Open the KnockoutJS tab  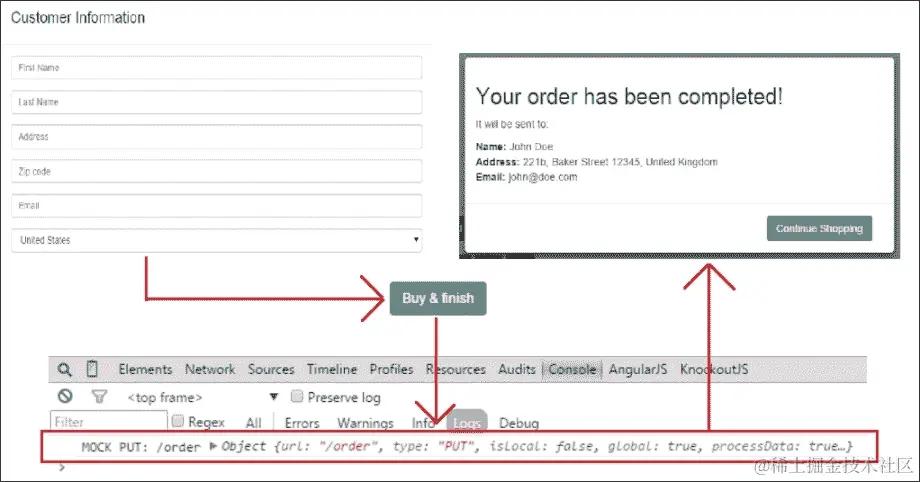pyautogui.click(x=714, y=369)
